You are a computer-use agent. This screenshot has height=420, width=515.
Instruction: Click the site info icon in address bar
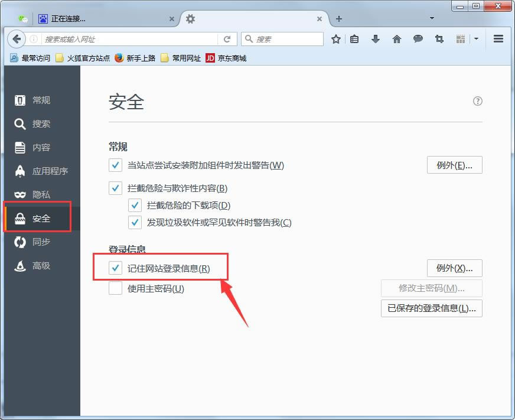(34, 39)
